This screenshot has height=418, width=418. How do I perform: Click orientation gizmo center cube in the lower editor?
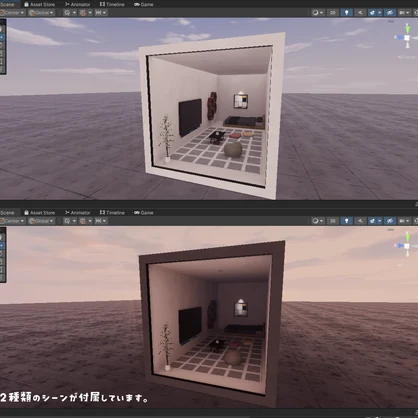pos(407,246)
